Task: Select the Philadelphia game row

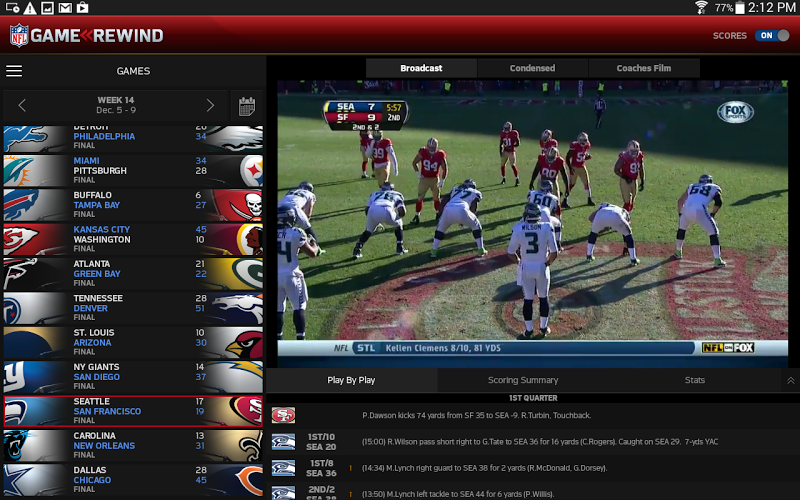Action: (x=133, y=139)
